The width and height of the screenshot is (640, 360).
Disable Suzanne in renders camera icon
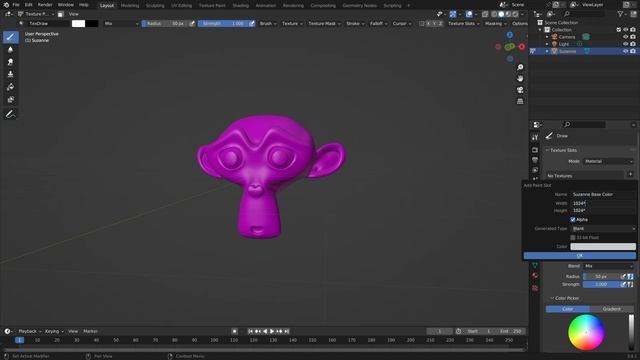point(633,51)
